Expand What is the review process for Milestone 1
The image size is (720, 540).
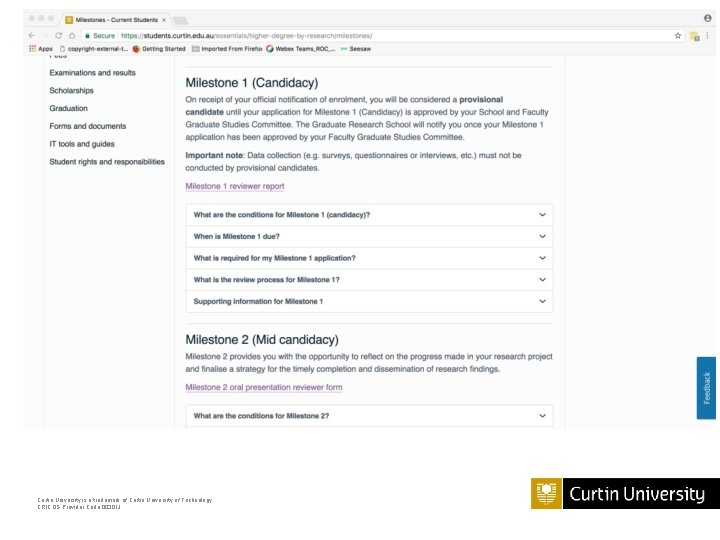click(369, 280)
